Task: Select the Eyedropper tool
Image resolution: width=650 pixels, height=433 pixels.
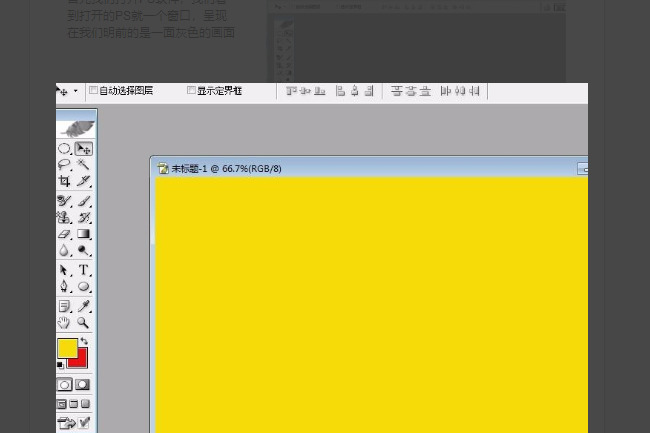Action: 84,306
